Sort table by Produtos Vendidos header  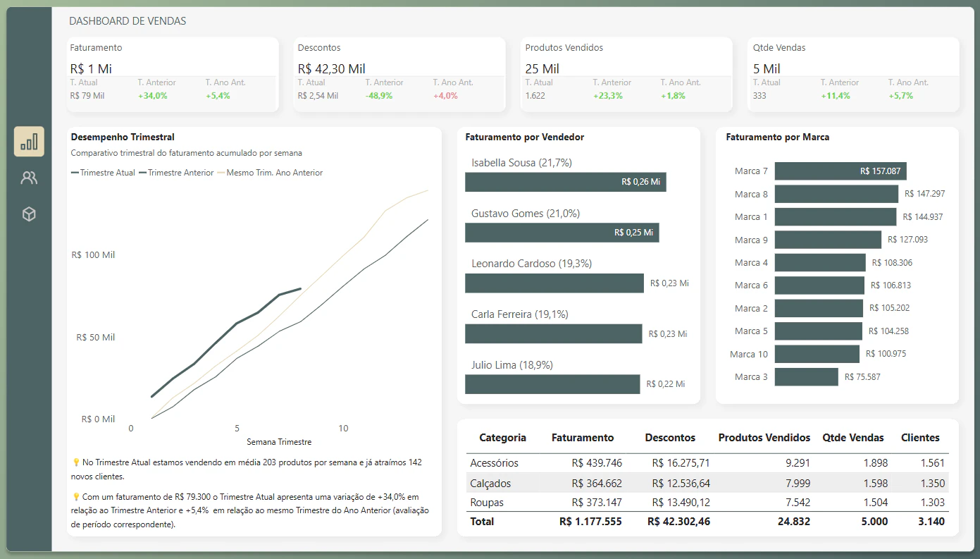pos(764,438)
